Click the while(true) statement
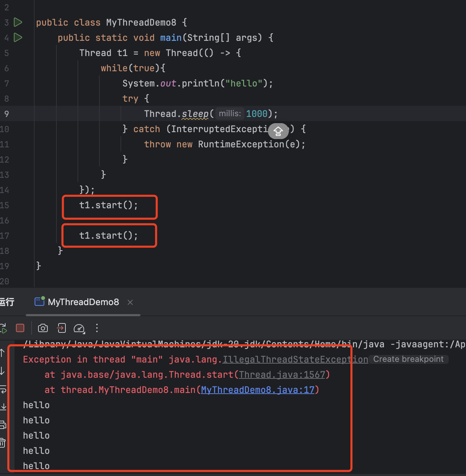Viewport: 466px width, 476px height. click(131, 68)
